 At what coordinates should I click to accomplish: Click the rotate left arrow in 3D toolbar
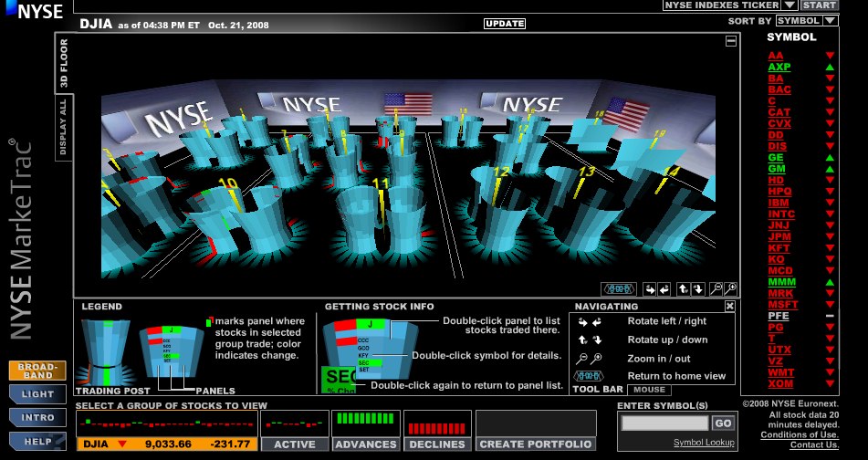(x=664, y=289)
